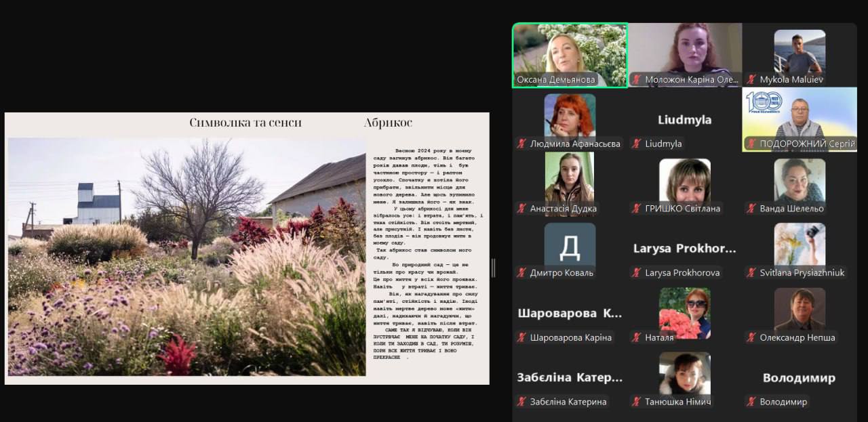Click the muted mic icon for Liudmyla

click(637, 144)
